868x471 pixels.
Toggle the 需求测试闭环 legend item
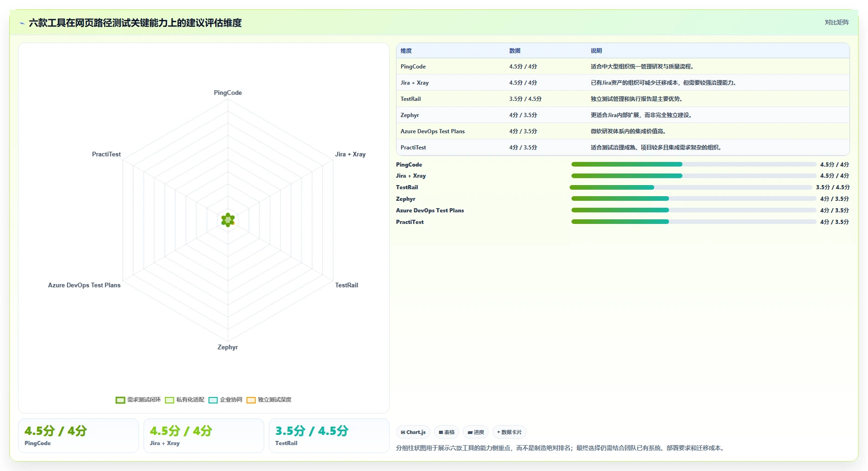[x=138, y=400]
